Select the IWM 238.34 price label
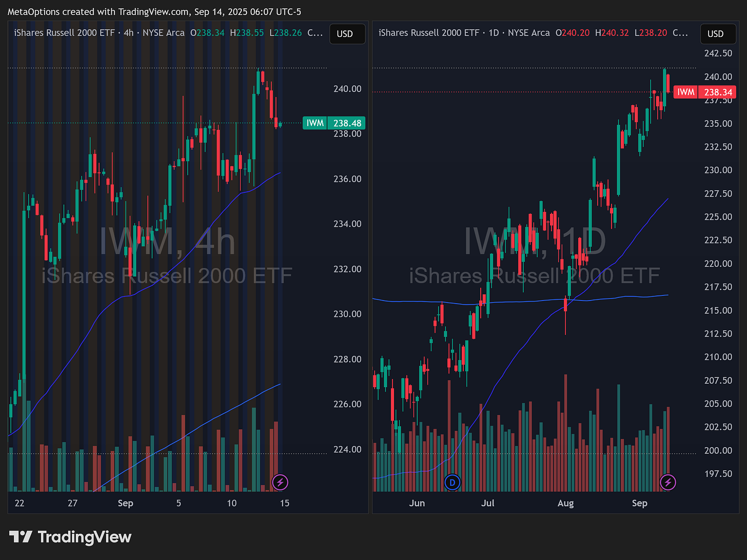747x560 pixels. [x=705, y=92]
